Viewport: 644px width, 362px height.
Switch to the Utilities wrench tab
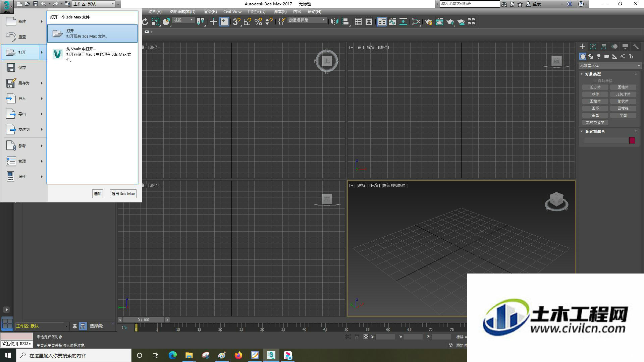pyautogui.click(x=636, y=47)
